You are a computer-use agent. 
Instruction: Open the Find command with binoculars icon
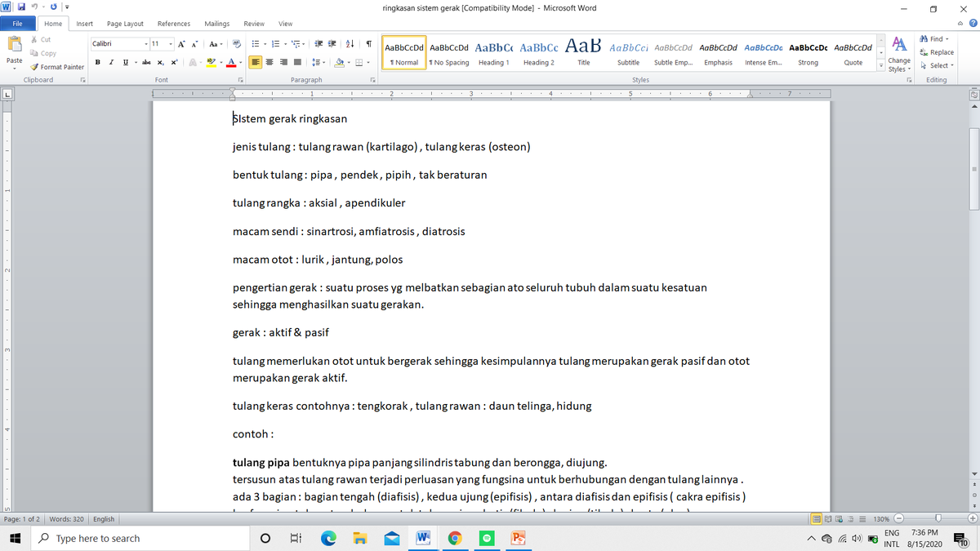pyautogui.click(x=932, y=38)
